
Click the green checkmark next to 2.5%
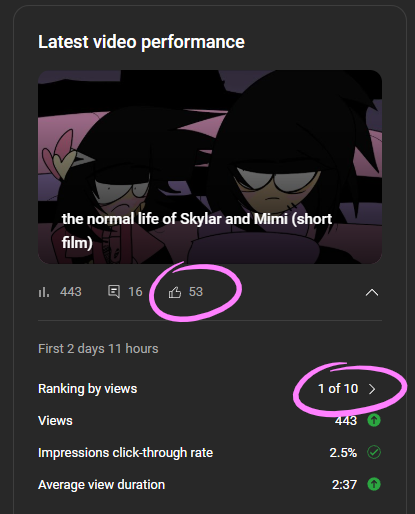pyautogui.click(x=374, y=452)
